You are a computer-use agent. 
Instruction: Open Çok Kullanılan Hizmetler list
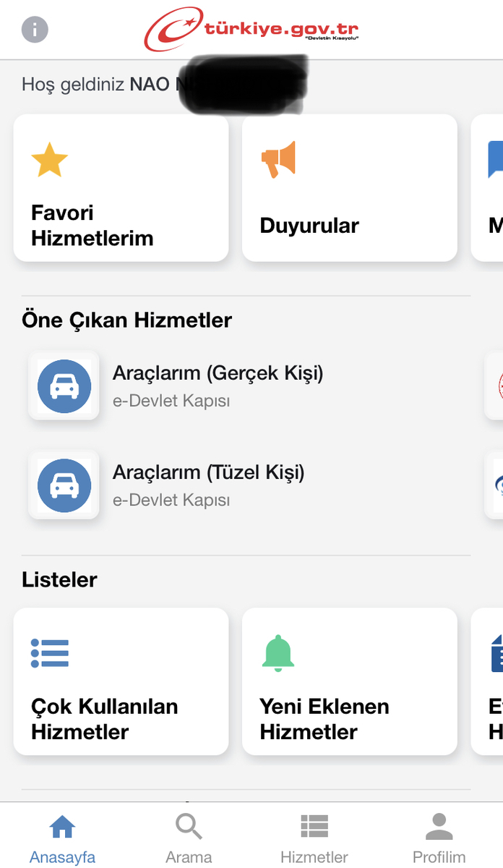tap(121, 682)
